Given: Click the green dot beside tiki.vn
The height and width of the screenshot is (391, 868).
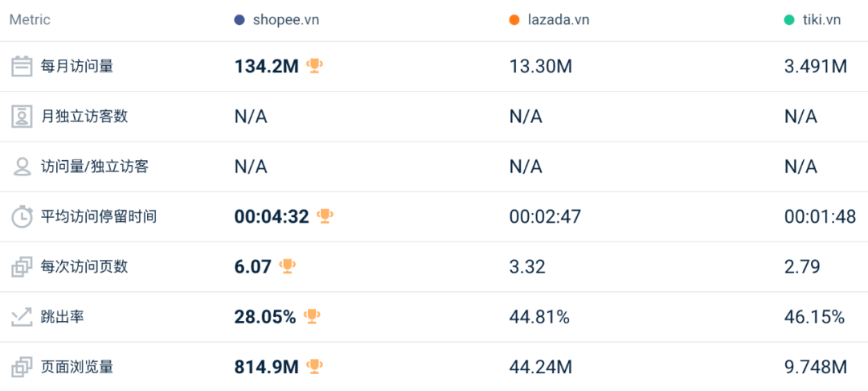Looking at the screenshot, I should [x=789, y=20].
